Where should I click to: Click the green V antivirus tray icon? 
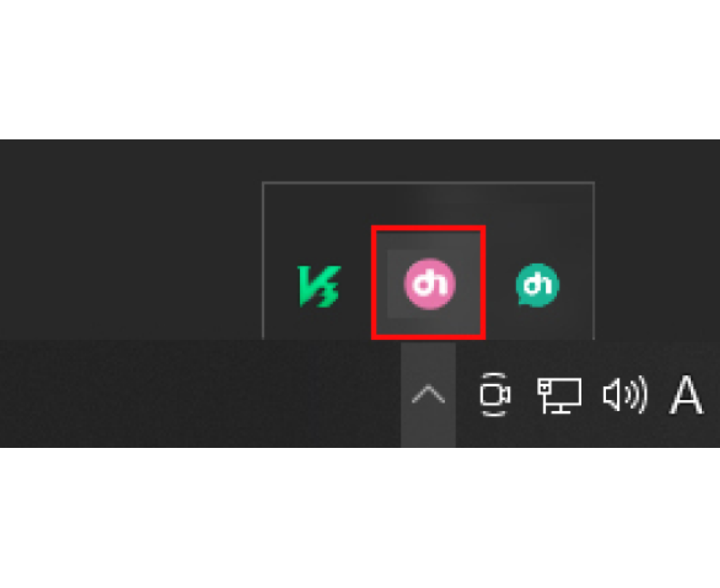pos(319,286)
